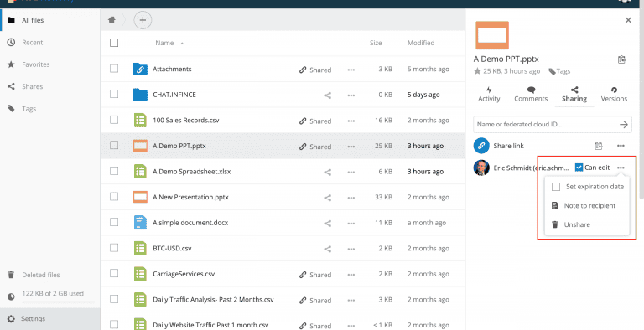Image resolution: width=644 pixels, height=330 pixels.
Task: Click the spreadsheet icon of 100 Sales Records.csv
Action: tap(141, 121)
